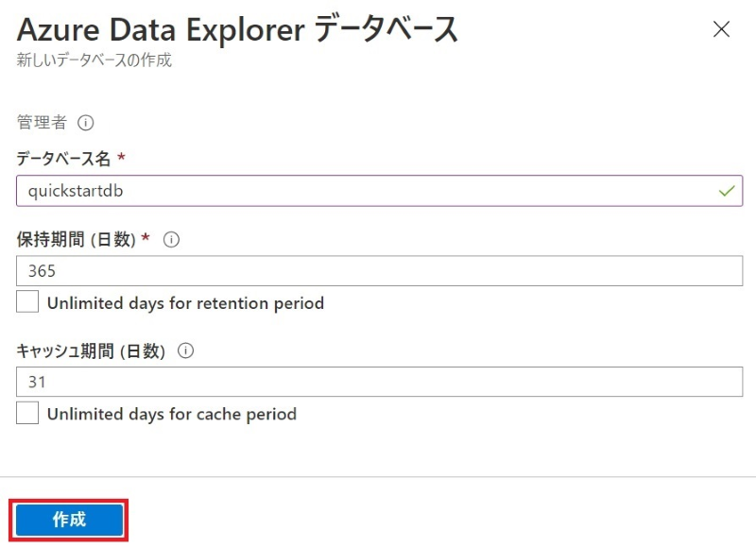Screen dimensions: 756x547
Task: Enable the unlimited retention period checkbox
Action: tap(28, 303)
